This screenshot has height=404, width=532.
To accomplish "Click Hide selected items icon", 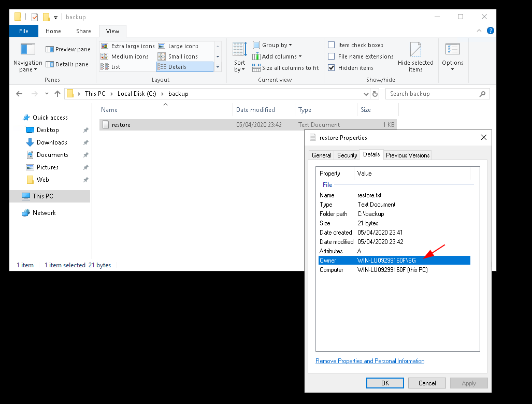I will [x=415, y=57].
